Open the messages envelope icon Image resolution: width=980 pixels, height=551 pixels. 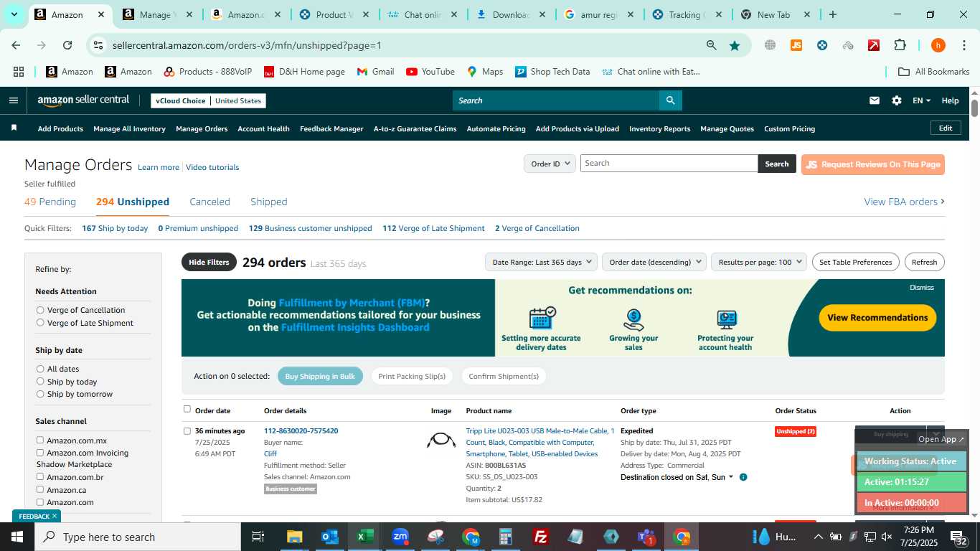point(874,100)
